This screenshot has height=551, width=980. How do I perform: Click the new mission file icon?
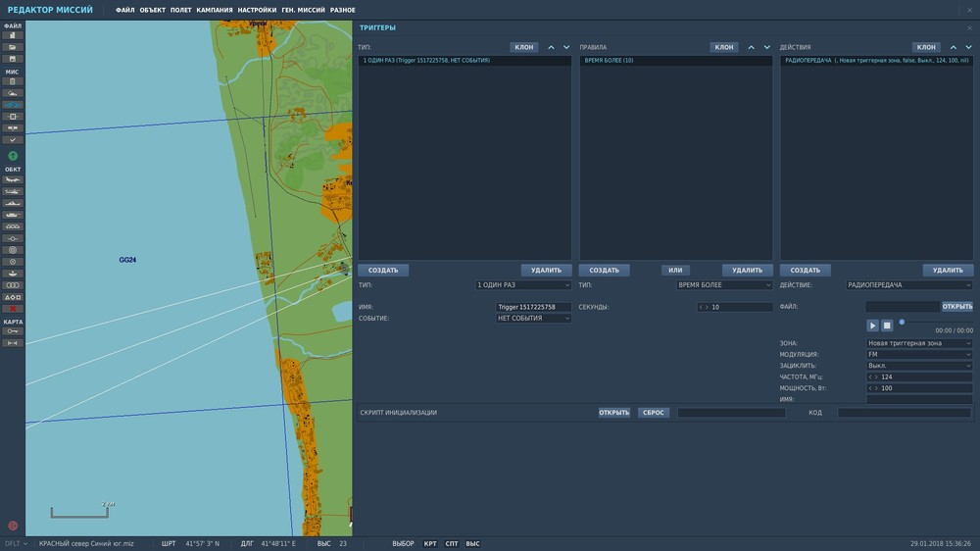(13, 35)
